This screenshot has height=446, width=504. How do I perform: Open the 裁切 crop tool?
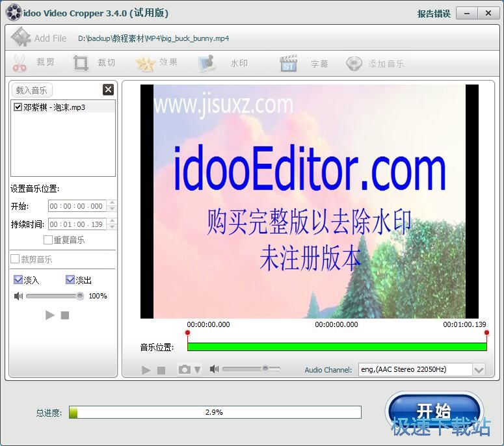pyautogui.click(x=94, y=62)
